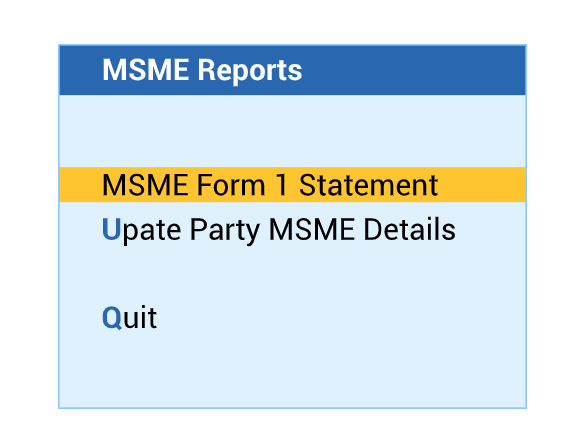Click the word Details in second entry
Screen dimensions: 587x447
[410, 229]
